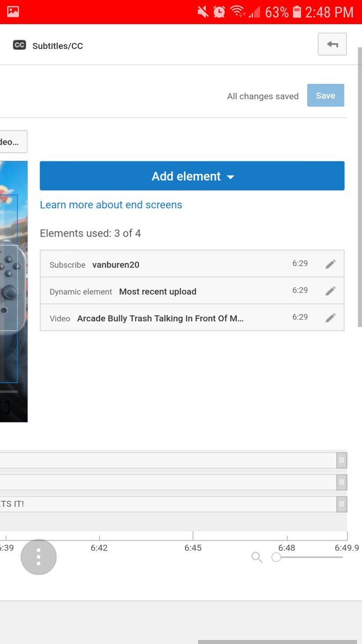Grab the second timeline track end handle
362x644 pixels.
342,482
